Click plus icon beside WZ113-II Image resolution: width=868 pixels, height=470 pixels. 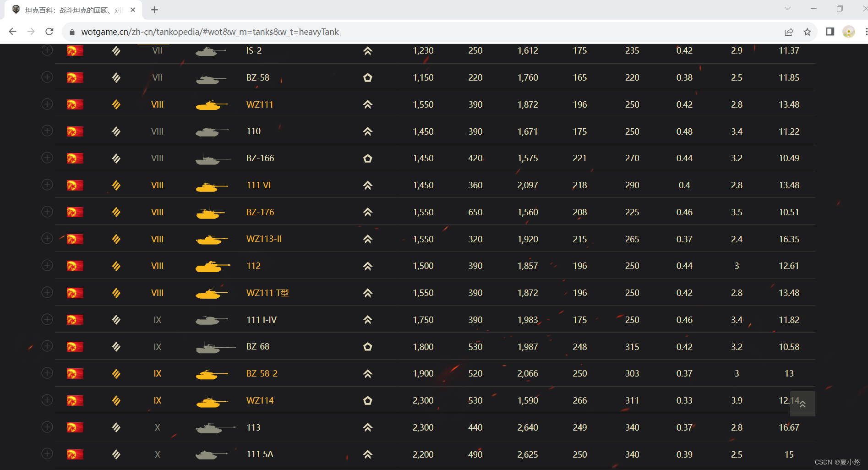(x=47, y=239)
